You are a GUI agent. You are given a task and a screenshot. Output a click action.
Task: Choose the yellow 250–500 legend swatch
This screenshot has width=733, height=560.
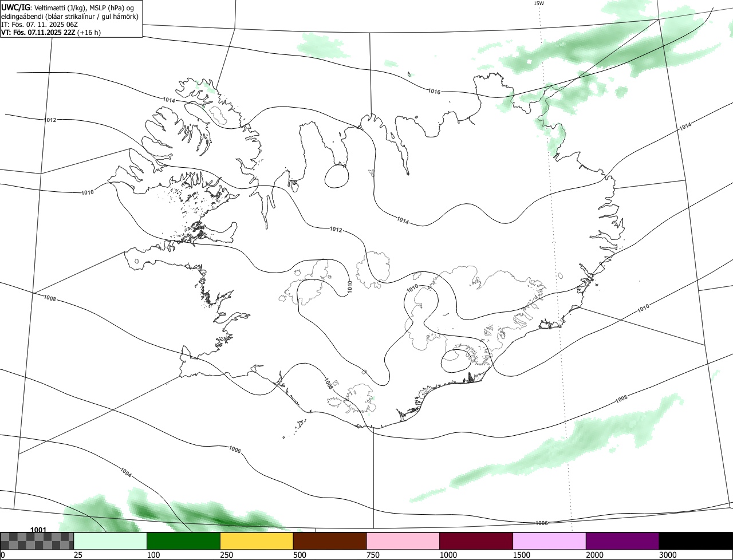pyautogui.click(x=257, y=541)
